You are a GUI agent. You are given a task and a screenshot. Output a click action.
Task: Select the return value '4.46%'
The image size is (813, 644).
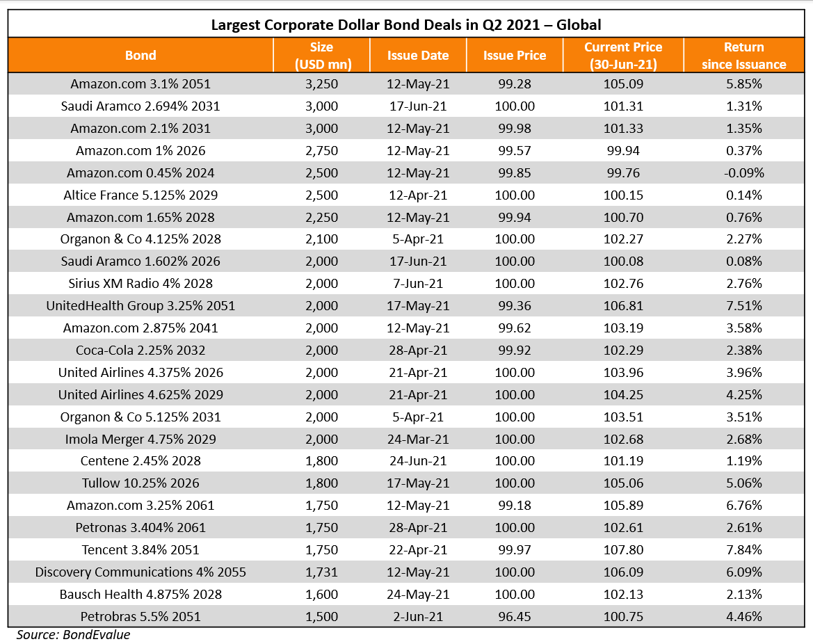click(x=744, y=617)
